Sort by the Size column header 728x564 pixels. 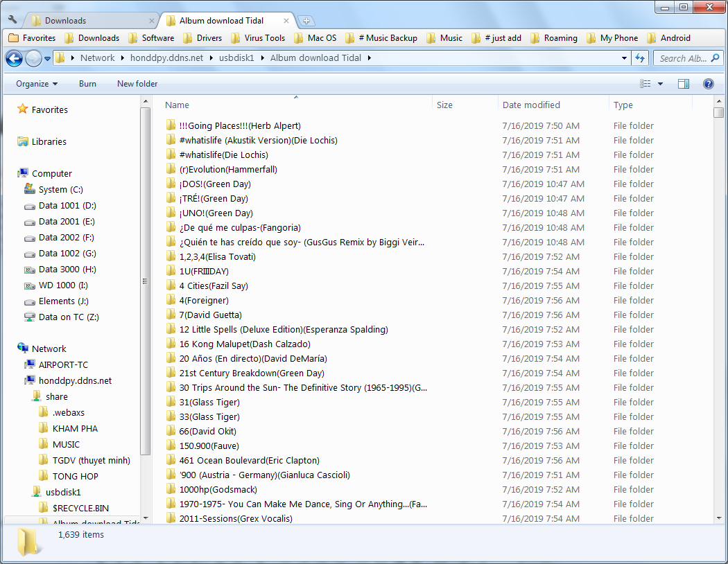point(444,105)
